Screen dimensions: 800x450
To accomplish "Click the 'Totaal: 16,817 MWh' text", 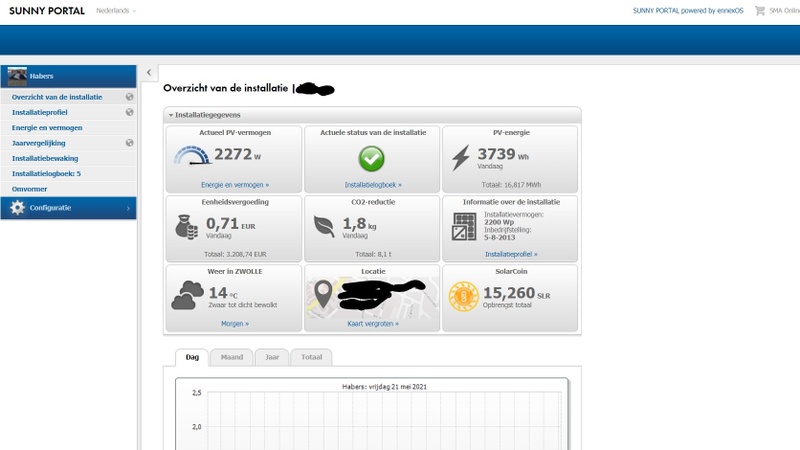I will click(x=511, y=185).
